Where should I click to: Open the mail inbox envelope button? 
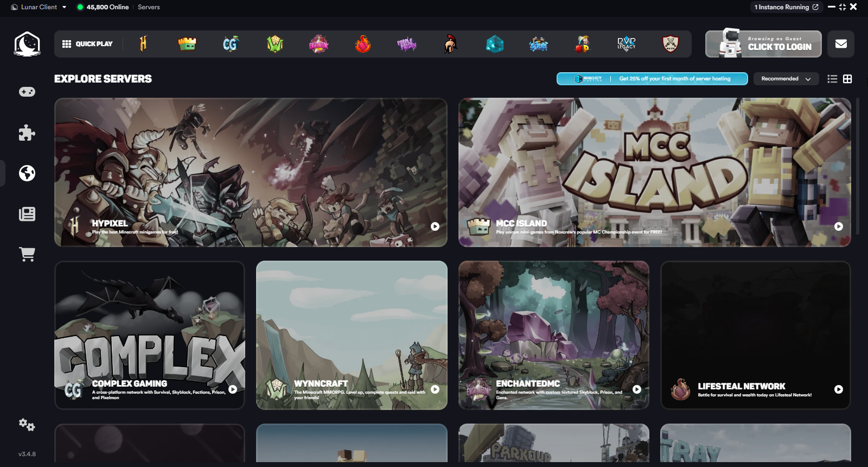pyautogui.click(x=841, y=44)
